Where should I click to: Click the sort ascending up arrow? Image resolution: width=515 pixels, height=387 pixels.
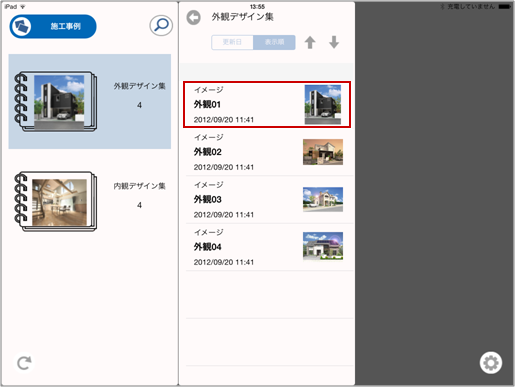tap(310, 42)
